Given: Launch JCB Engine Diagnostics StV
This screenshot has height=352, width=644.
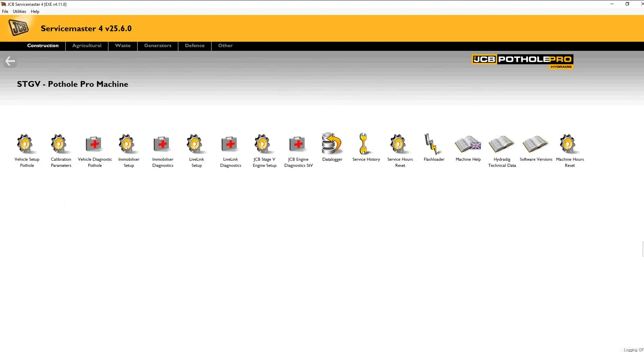Looking at the screenshot, I should [298, 151].
